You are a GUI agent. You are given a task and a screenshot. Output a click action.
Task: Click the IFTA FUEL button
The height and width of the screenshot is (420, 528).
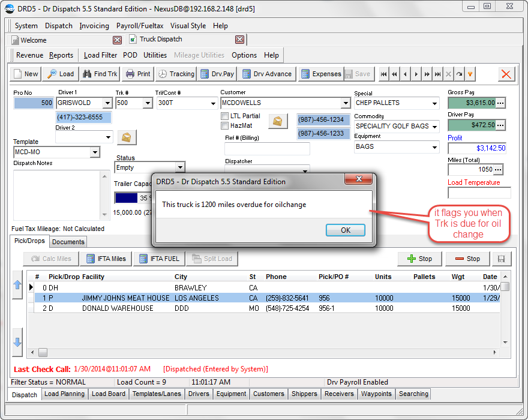(159, 259)
